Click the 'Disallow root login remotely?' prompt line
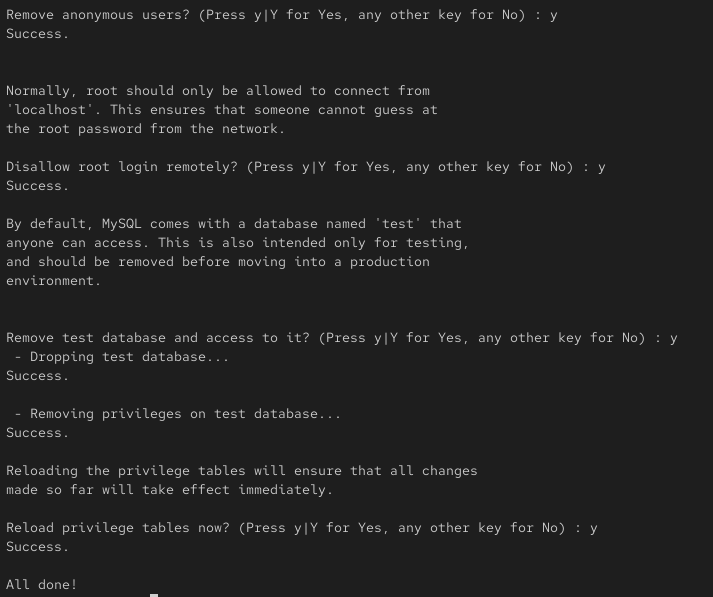This screenshot has width=713, height=597. point(306,167)
